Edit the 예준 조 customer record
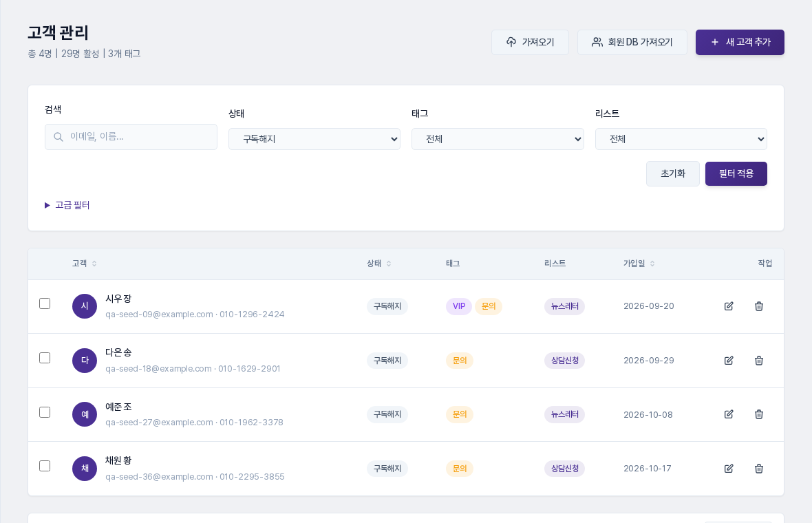812x523 pixels. 729,414
